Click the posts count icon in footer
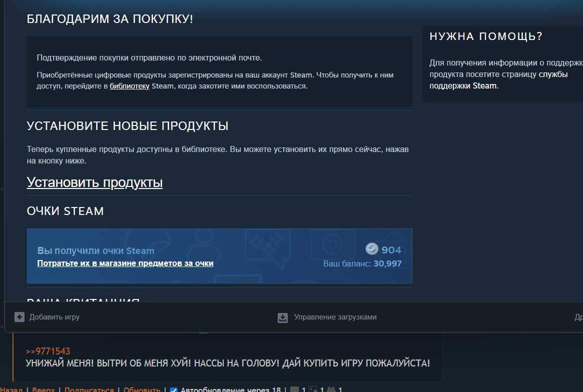Screen dimensions: 583x392 (x=294, y=389)
